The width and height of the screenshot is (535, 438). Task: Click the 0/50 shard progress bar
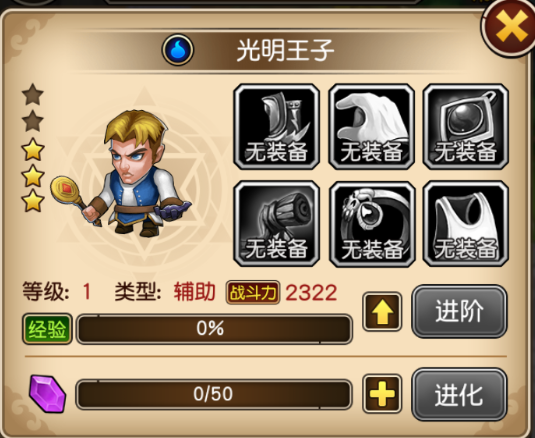(214, 394)
